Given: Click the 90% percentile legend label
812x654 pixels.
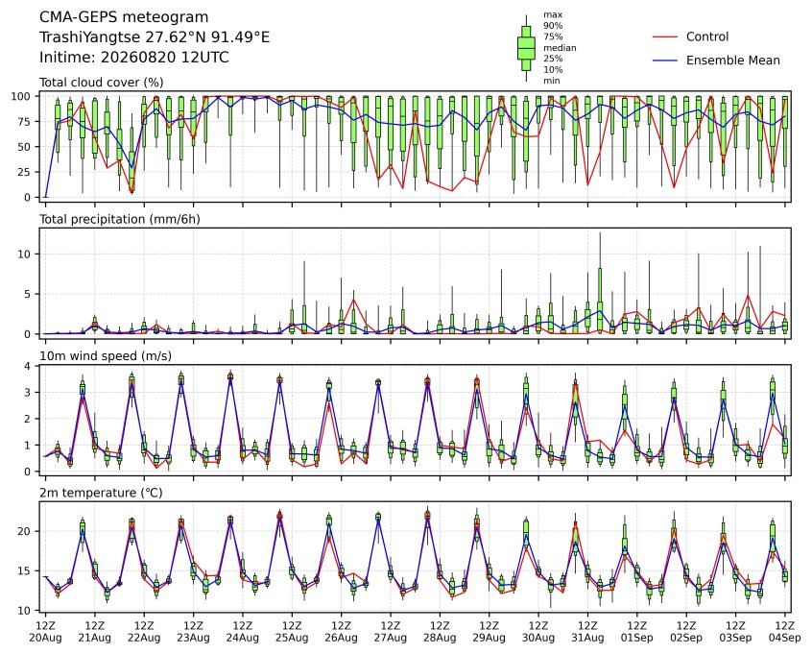Looking at the screenshot, I should tap(553, 25).
